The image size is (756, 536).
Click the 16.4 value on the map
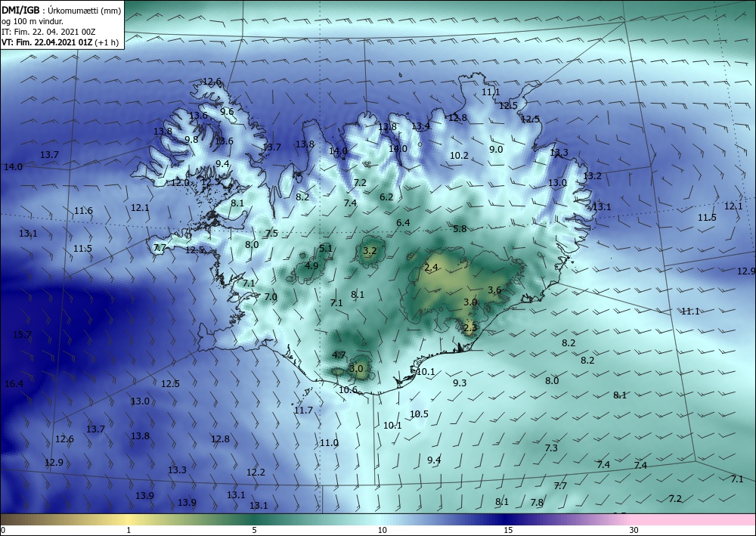click(14, 384)
